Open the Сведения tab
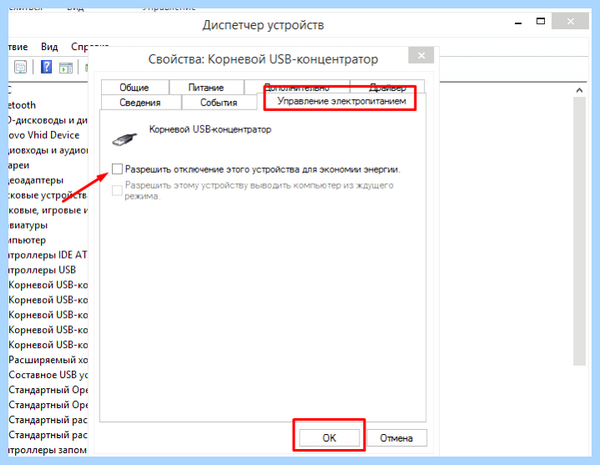The width and height of the screenshot is (600, 465). (x=140, y=102)
